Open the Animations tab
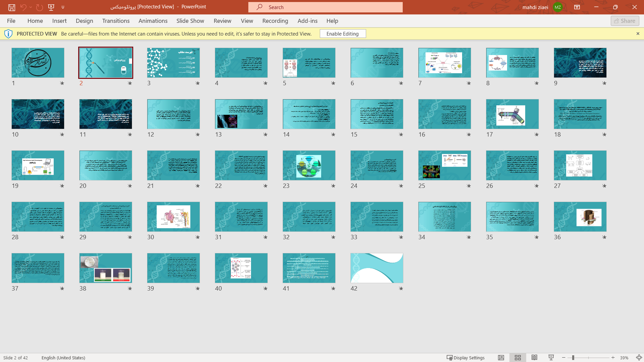The image size is (644, 362). pyautogui.click(x=153, y=21)
